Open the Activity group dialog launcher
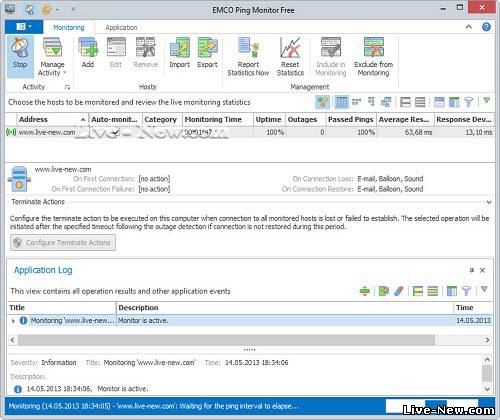 coord(67,87)
